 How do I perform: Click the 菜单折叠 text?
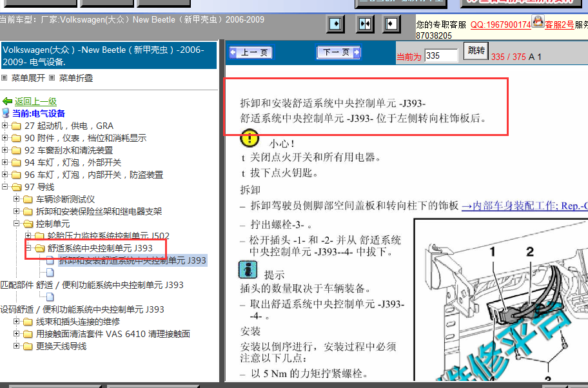(75, 78)
